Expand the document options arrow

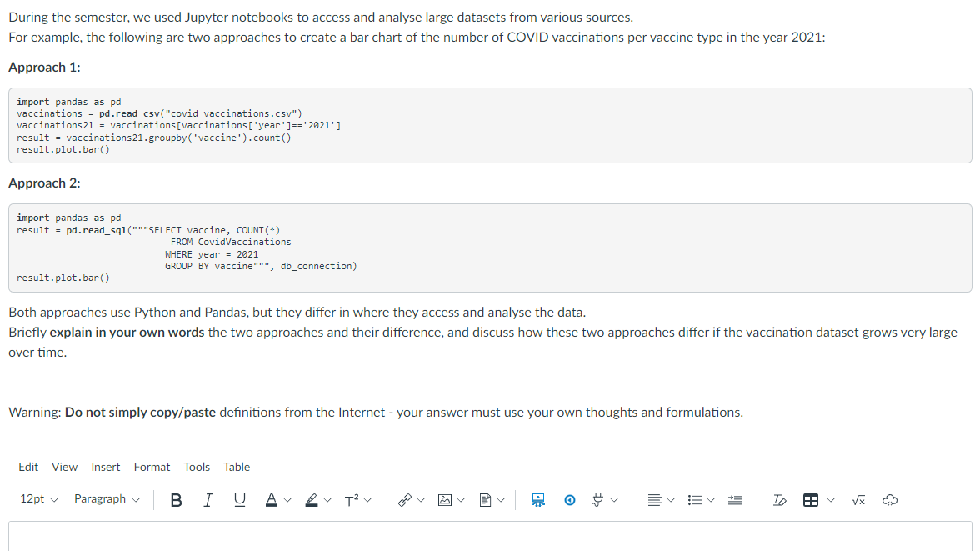pos(501,500)
